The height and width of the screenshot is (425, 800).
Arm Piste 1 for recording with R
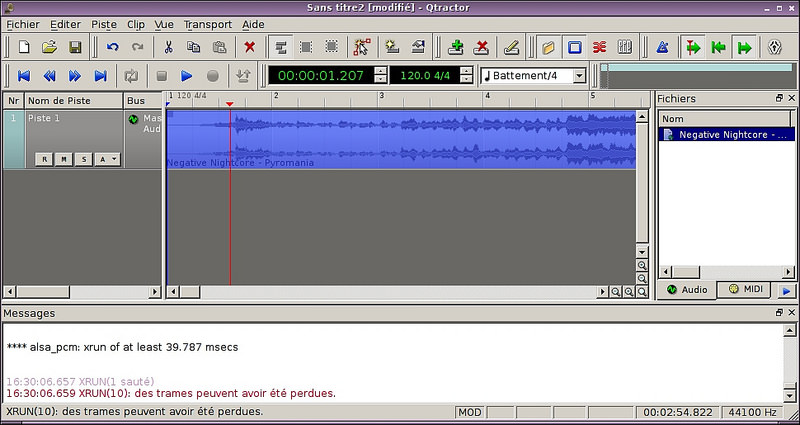43,159
